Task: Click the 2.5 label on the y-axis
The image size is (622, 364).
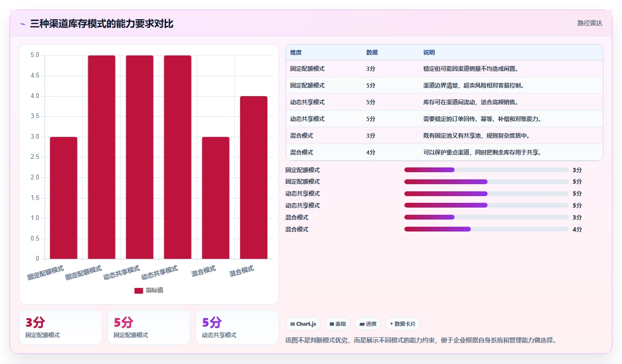Action: pos(35,157)
